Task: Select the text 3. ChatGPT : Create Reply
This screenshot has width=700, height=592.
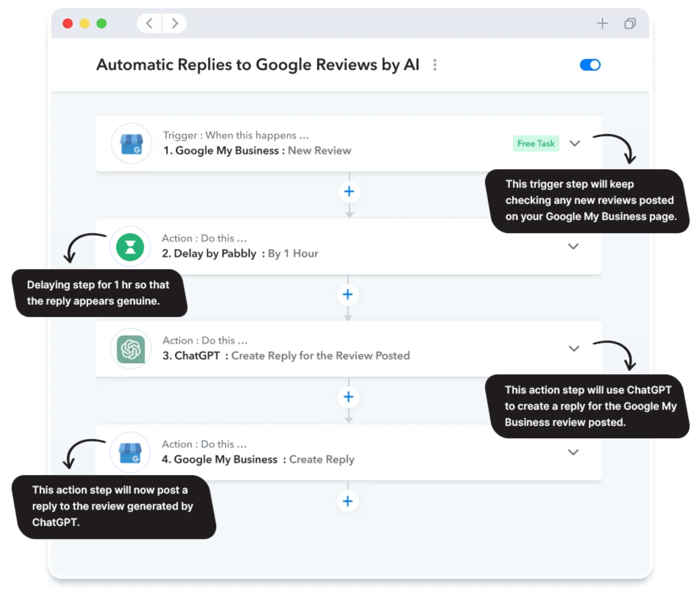Action: pyautogui.click(x=286, y=356)
